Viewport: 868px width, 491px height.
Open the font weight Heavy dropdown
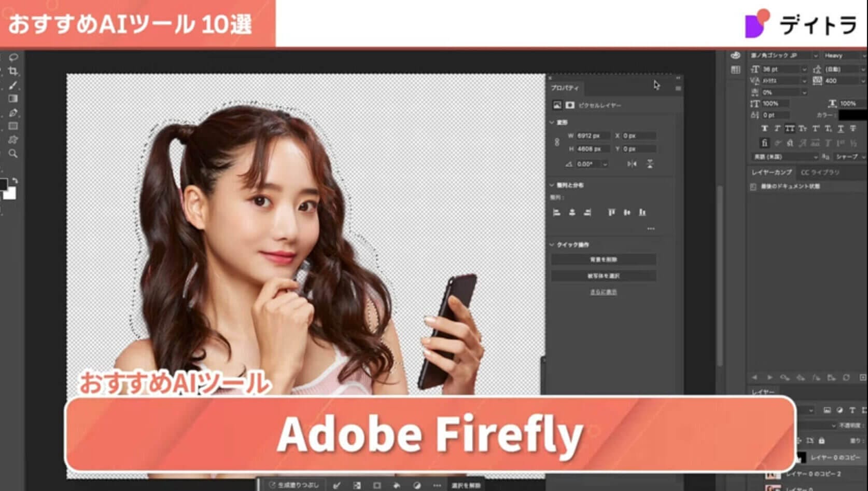pyautogui.click(x=844, y=56)
